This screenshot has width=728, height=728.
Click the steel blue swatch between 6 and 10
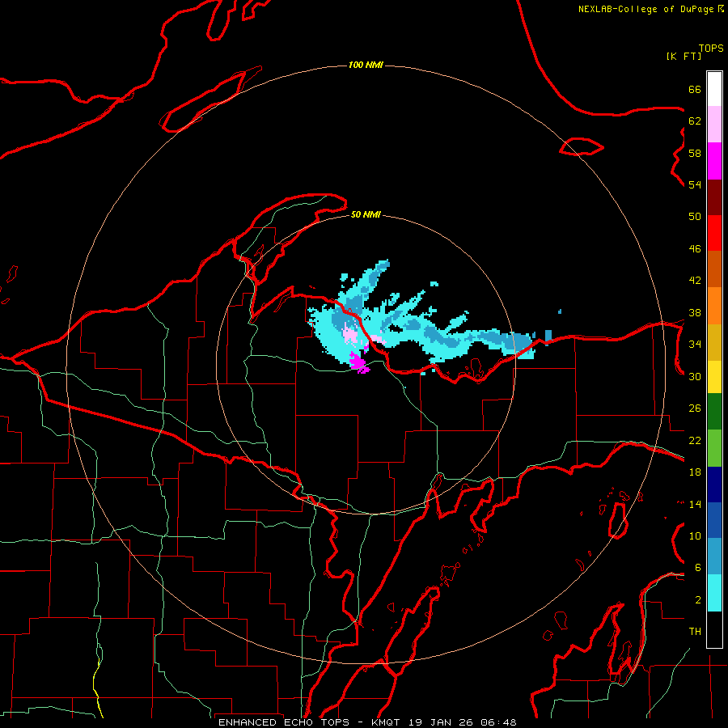(x=714, y=557)
